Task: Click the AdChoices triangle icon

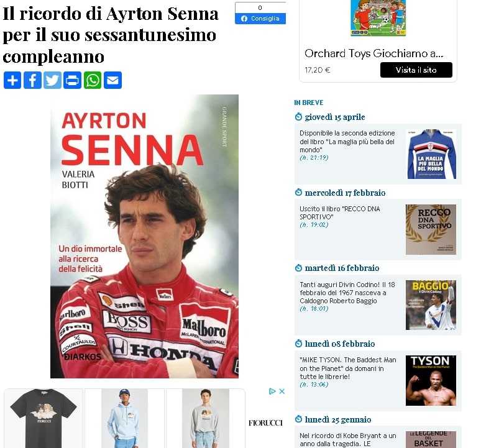Action: click(x=272, y=391)
